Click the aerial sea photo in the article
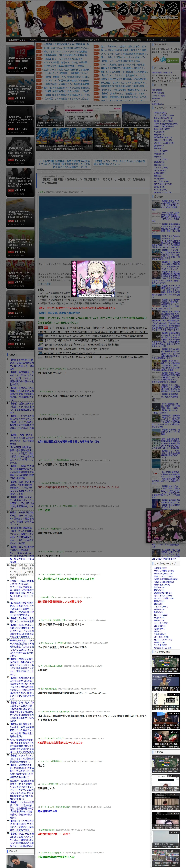The width and height of the screenshot is (186, 868). coord(85,227)
